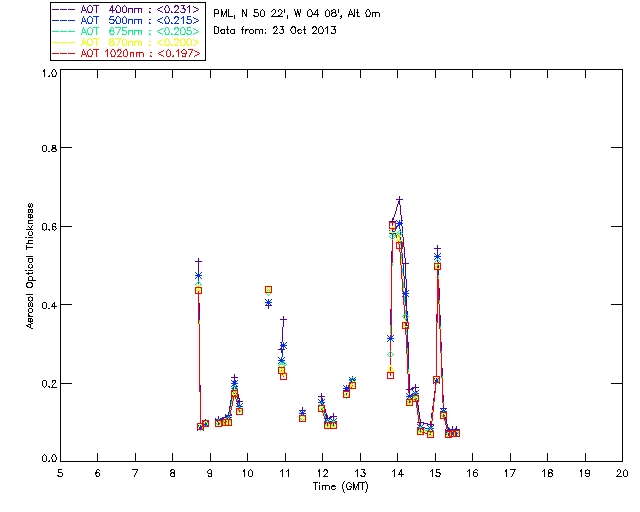Click the red square marker near 11.5
The height and width of the screenshot is (512, 640).
point(302,419)
